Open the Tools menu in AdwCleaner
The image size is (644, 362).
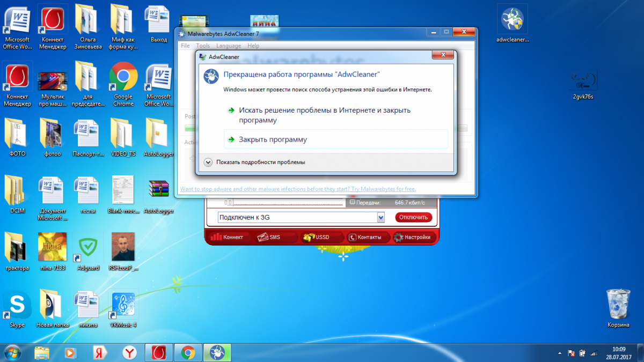[x=203, y=46]
